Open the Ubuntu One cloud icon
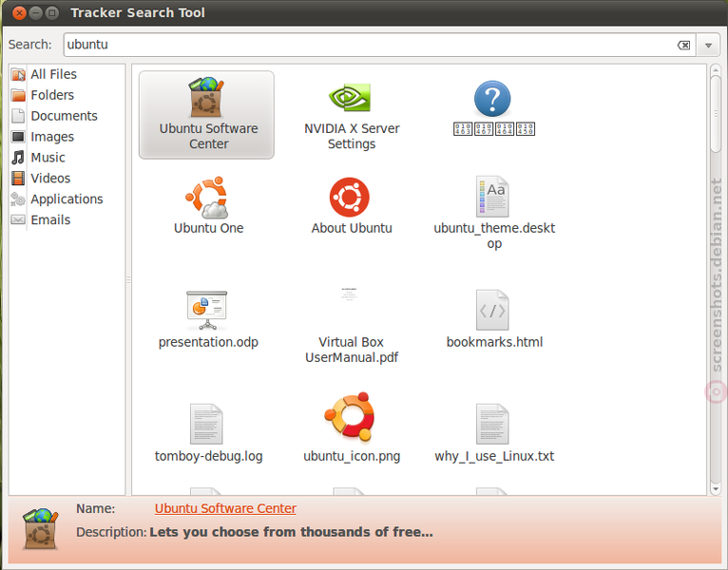 207,198
